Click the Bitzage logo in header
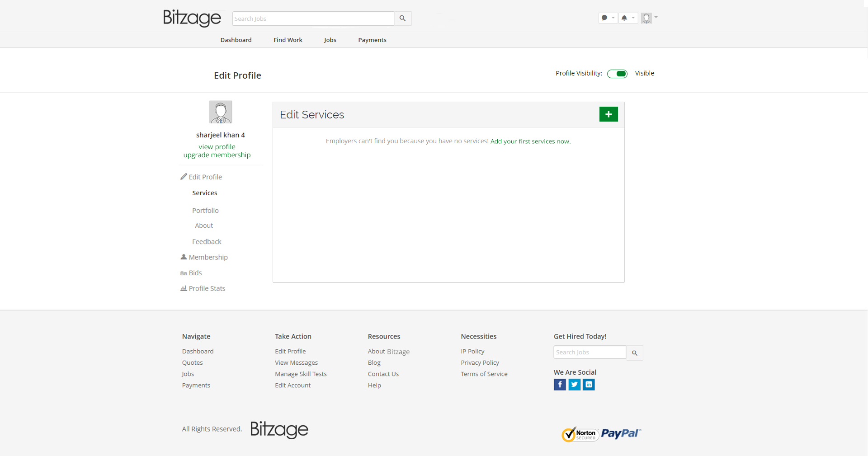This screenshot has width=868, height=456. 192,18
